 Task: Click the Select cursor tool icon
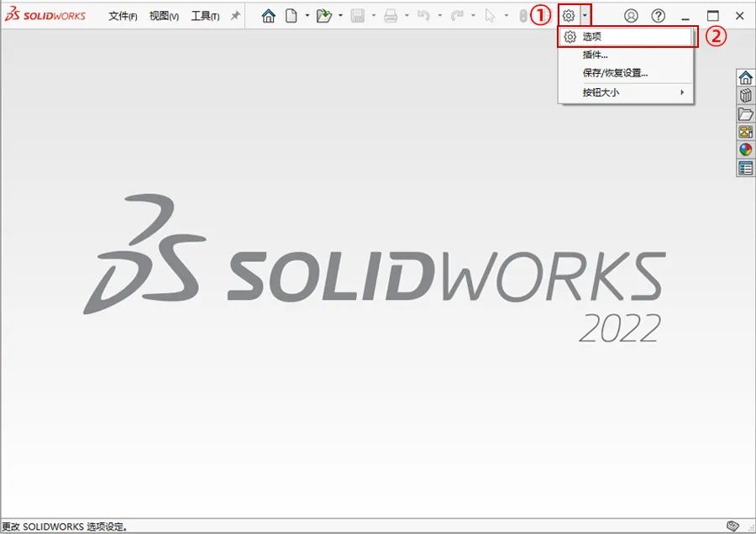490,16
